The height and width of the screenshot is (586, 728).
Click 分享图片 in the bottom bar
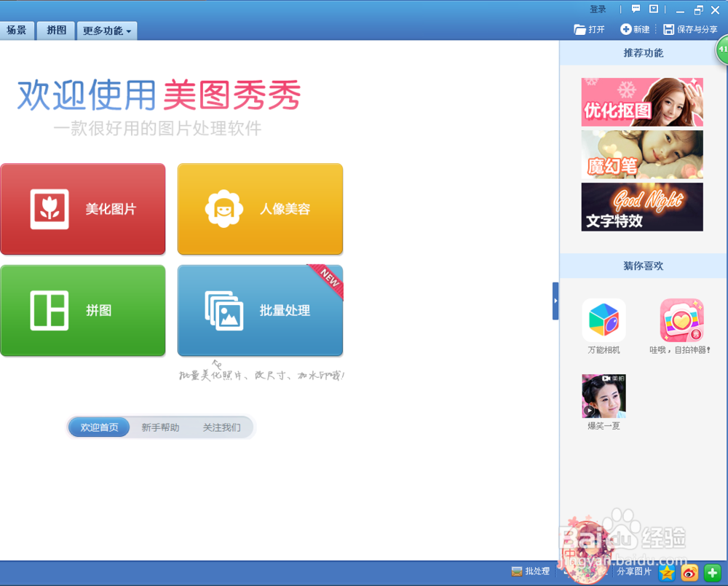point(634,571)
